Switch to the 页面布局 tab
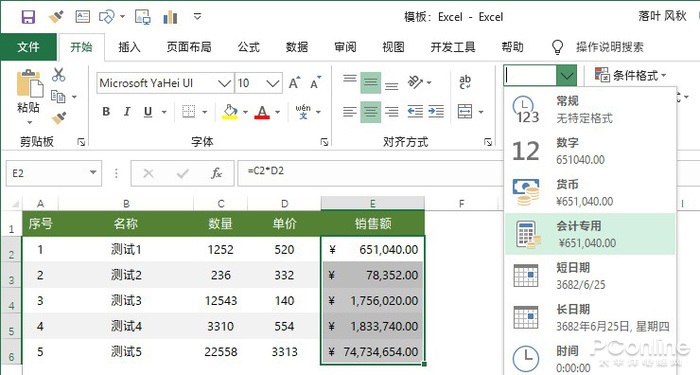The width and height of the screenshot is (700, 375). [x=189, y=47]
